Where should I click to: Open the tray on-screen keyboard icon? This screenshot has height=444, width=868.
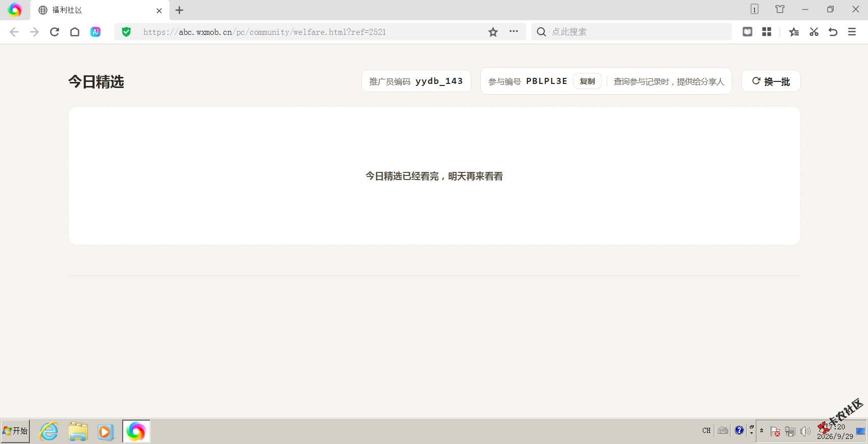click(x=723, y=430)
